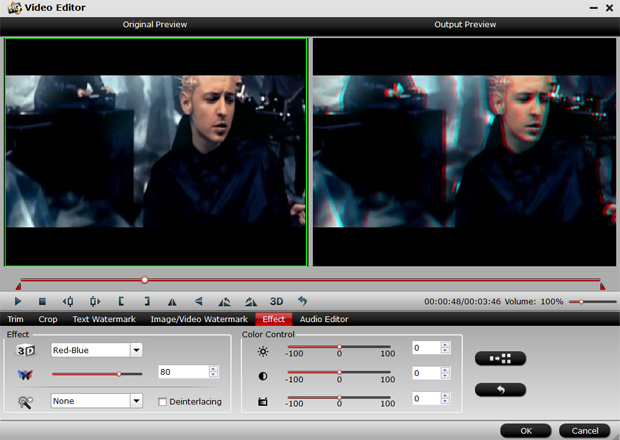Click the contrast slider

coord(339,372)
